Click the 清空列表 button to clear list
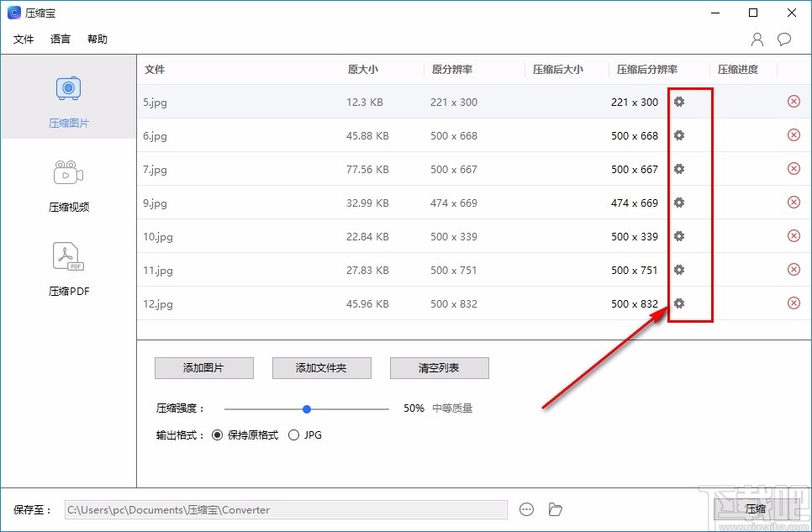The width and height of the screenshot is (812, 532). [x=439, y=368]
